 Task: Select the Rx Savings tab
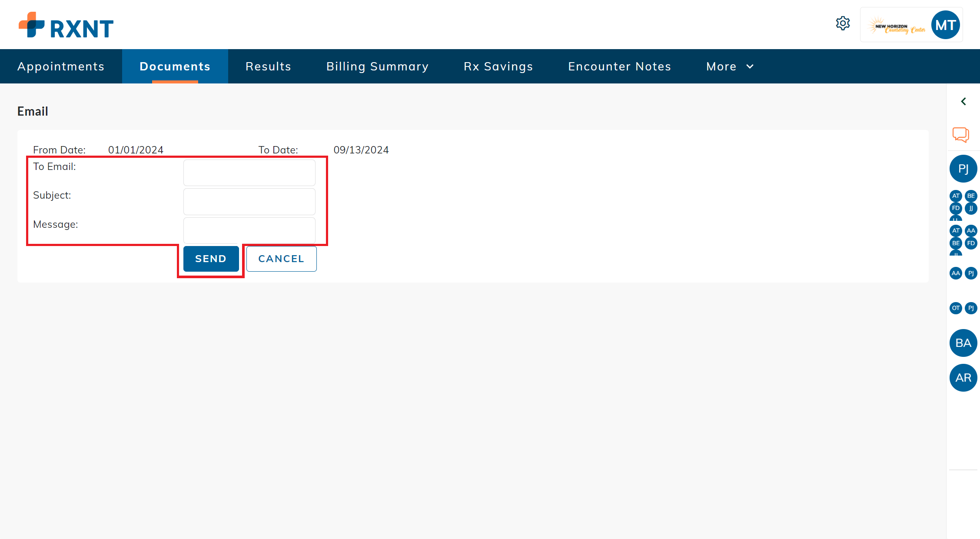tap(498, 66)
